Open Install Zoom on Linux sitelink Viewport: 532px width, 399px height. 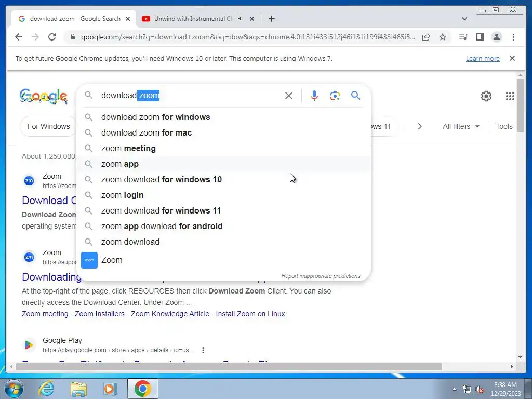point(250,314)
